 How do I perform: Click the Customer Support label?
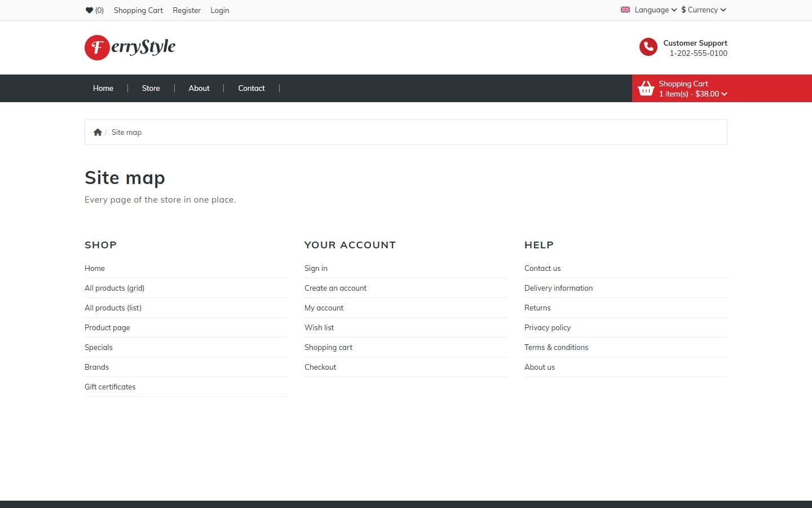click(x=695, y=43)
